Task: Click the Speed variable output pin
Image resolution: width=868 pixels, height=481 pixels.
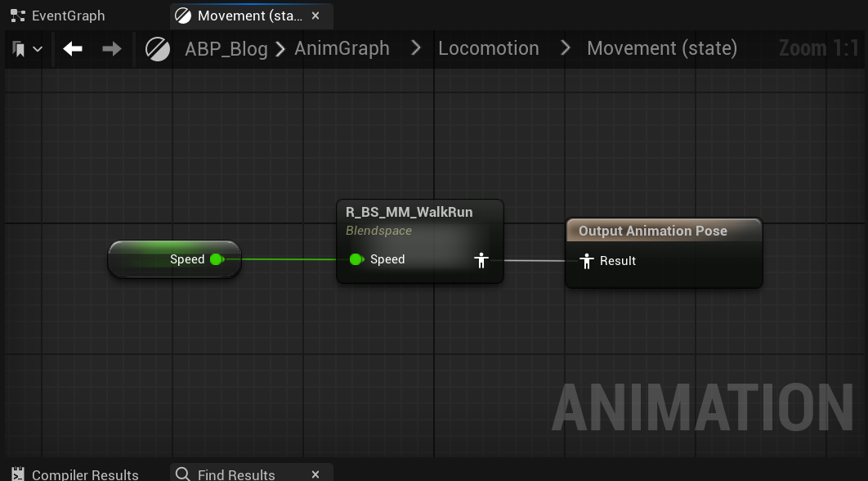Action: [217, 258]
